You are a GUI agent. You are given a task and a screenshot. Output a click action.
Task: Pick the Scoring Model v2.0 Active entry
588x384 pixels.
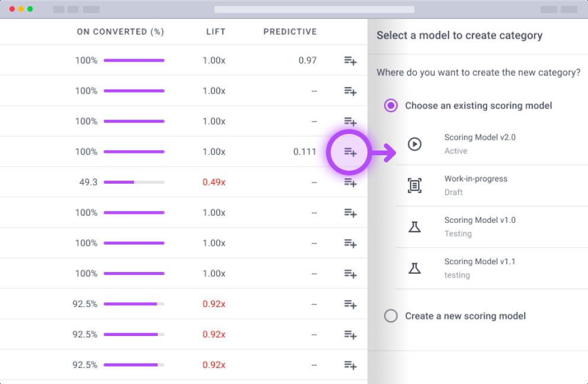(480, 144)
